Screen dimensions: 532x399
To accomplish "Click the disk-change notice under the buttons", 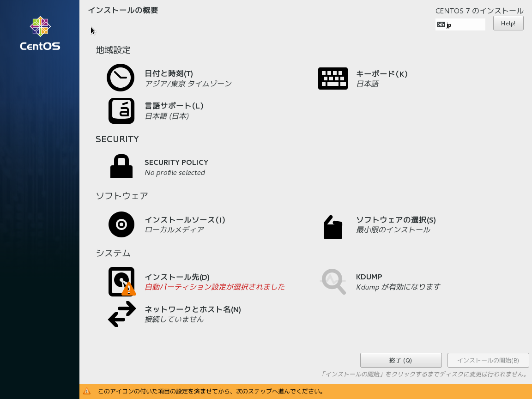I will (x=424, y=374).
